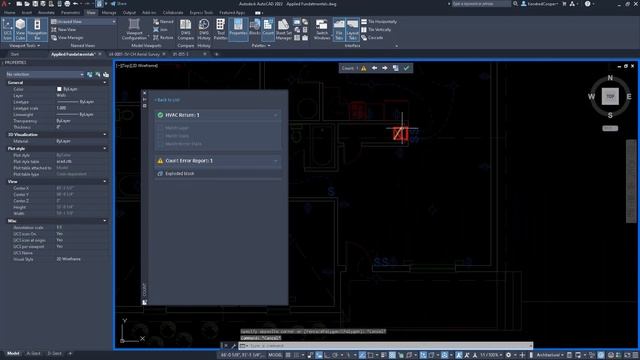Go to previous count item arrow
Screen dimensions: 640x360
(x=374, y=68)
